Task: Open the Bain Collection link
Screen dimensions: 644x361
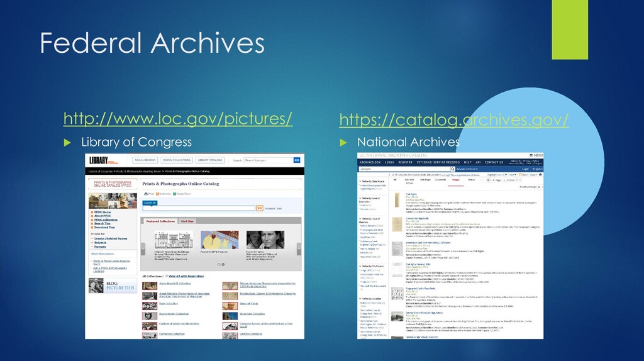Action: point(169,304)
